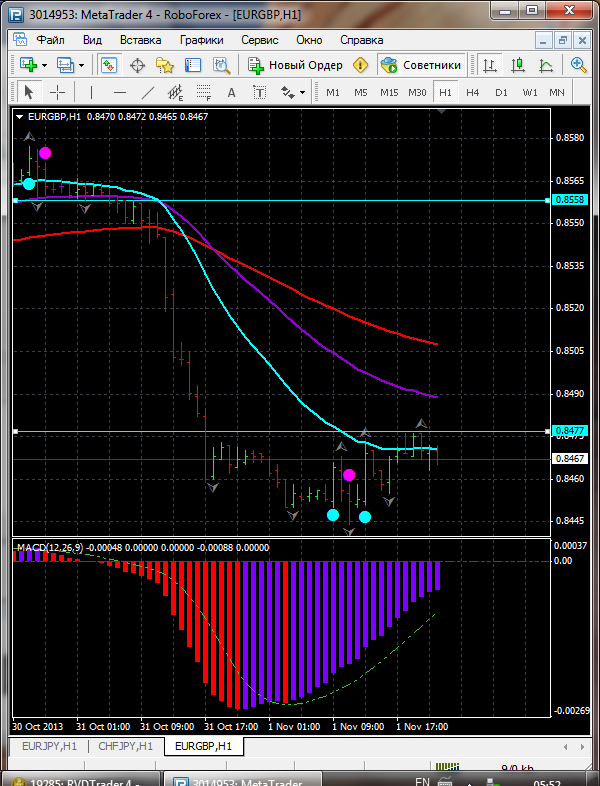600x786 pixels.
Task: Select the trendline drawing tool
Action: (148, 92)
